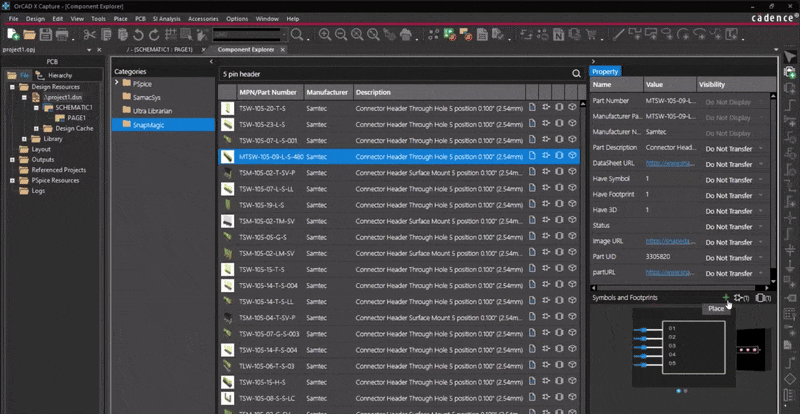Screen dimensions: 800x414
Task: Select the PAGE1 tree item
Action: pos(77,118)
